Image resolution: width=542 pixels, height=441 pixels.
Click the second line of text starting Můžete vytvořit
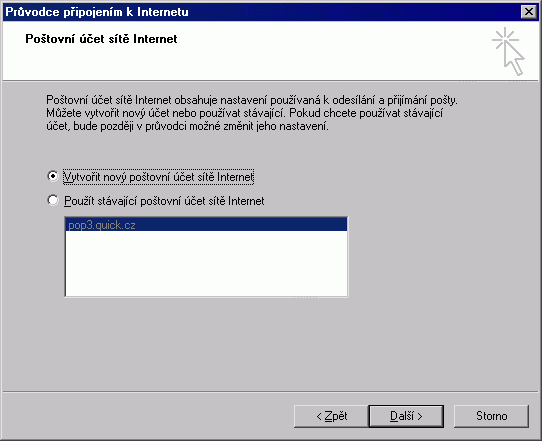point(244,113)
